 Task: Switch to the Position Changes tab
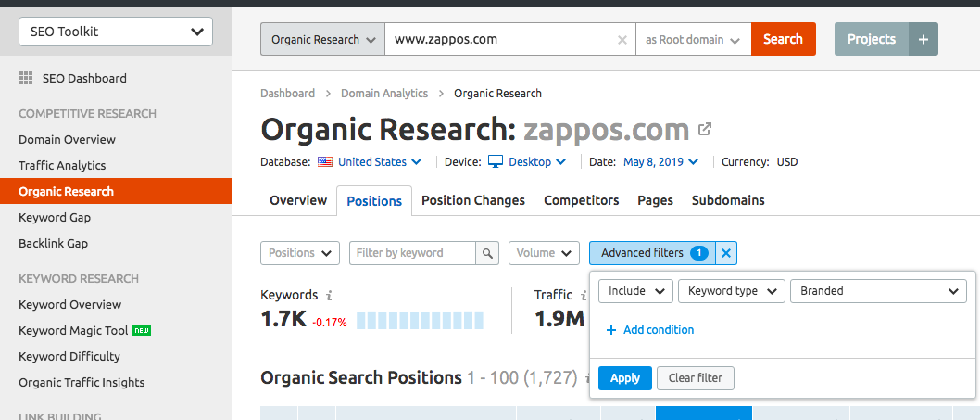[473, 200]
